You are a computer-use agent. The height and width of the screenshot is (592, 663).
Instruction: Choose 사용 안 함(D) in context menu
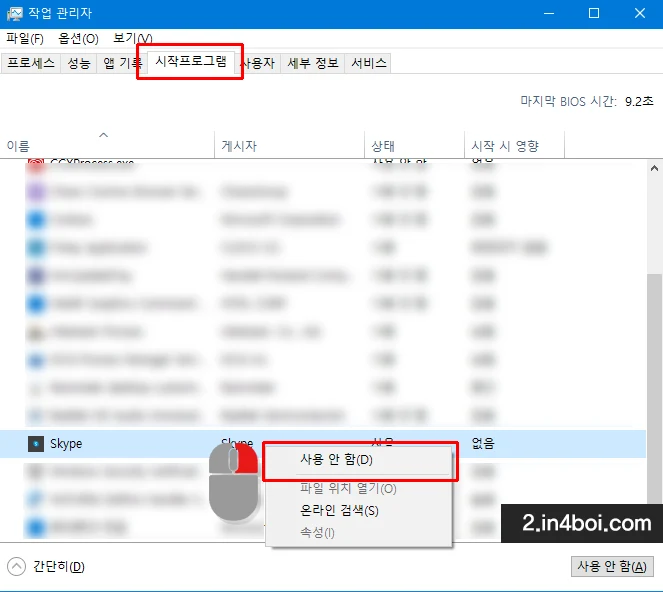click(x=358, y=460)
